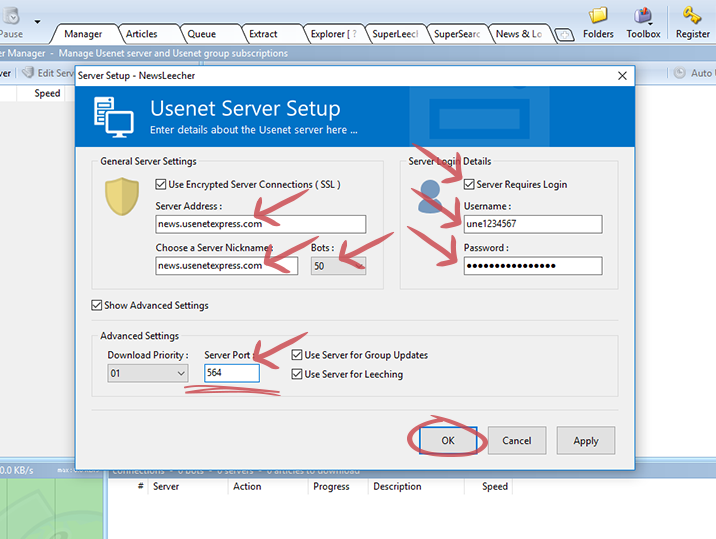Switch to the Explorer tab
This screenshot has height=539, width=716.
click(333, 34)
